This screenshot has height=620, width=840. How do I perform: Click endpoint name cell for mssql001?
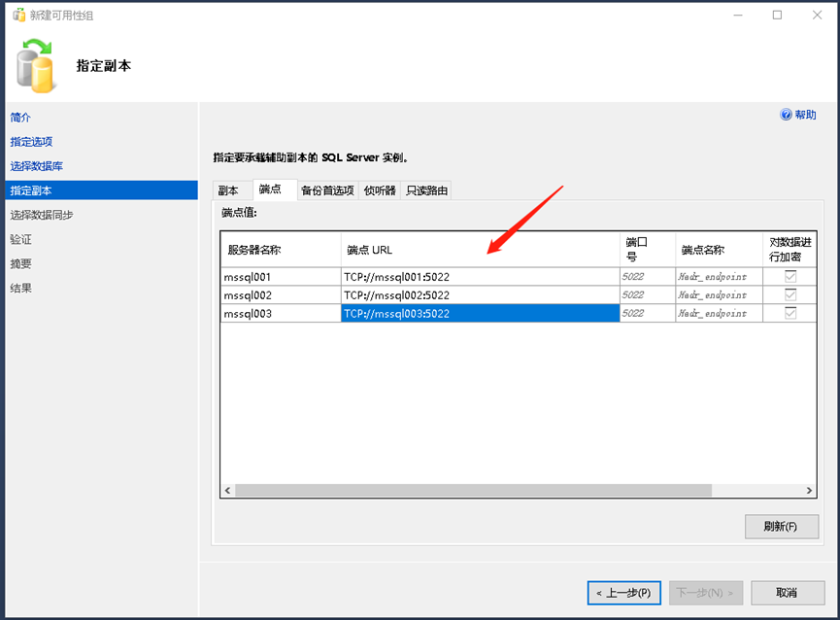[x=719, y=277]
